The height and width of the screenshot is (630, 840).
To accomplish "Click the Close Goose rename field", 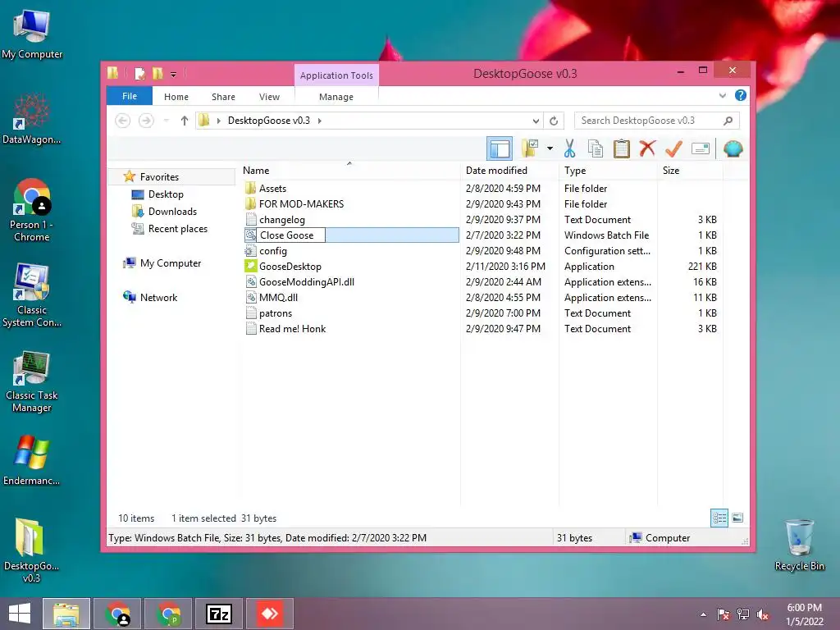I will tap(291, 235).
